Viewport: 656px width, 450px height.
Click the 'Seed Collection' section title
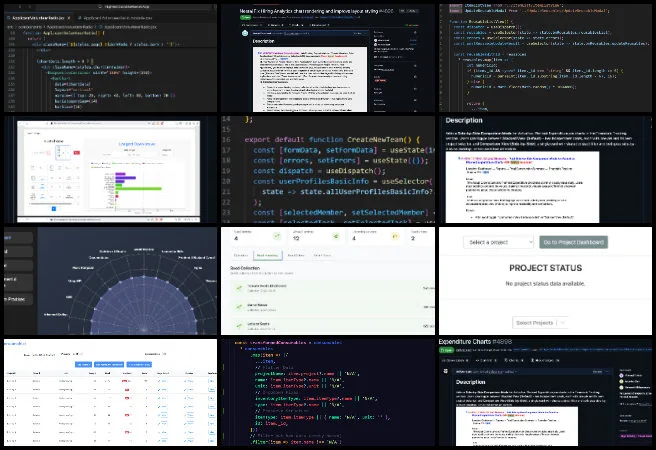click(x=245, y=268)
